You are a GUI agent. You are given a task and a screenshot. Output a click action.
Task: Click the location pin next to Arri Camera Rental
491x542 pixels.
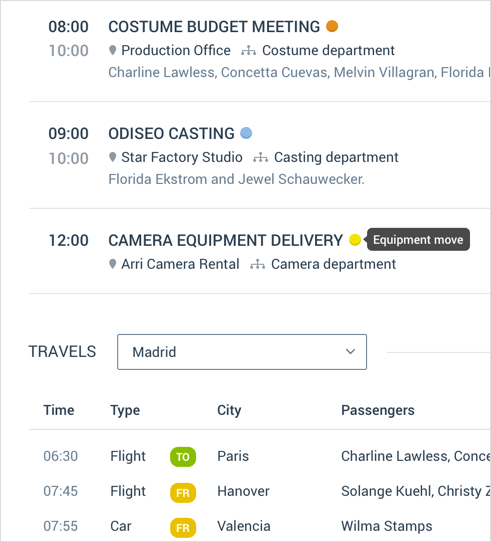[112, 264]
